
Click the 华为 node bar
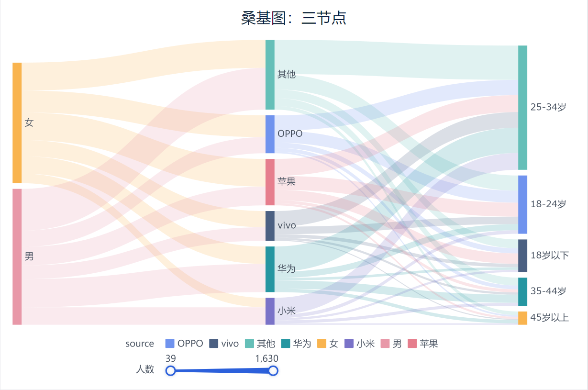coord(270,269)
